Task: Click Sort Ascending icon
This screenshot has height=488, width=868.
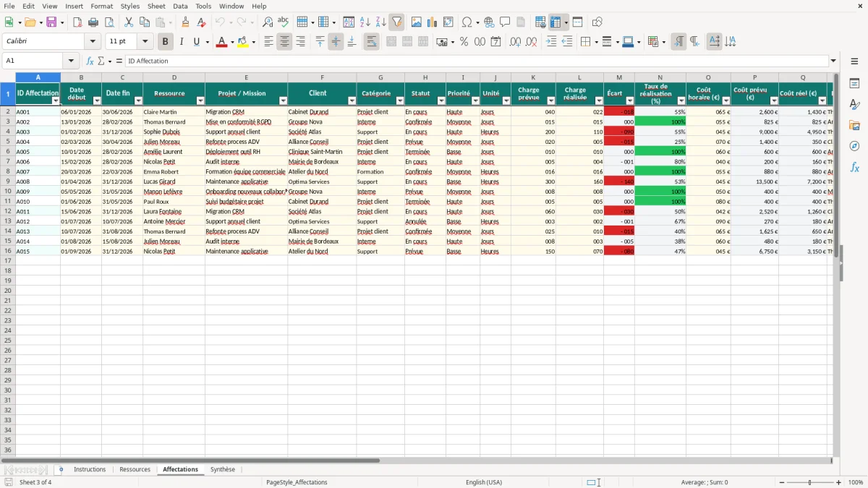Action: click(365, 22)
